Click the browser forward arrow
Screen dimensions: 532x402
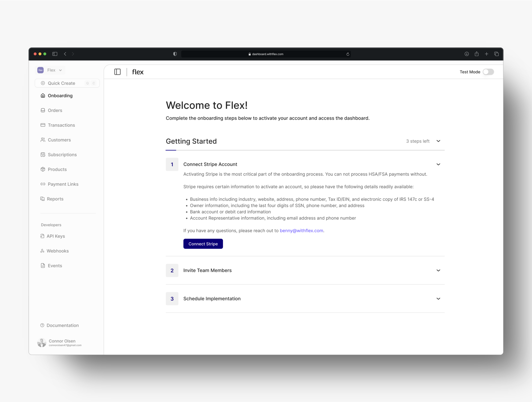pyautogui.click(x=73, y=54)
